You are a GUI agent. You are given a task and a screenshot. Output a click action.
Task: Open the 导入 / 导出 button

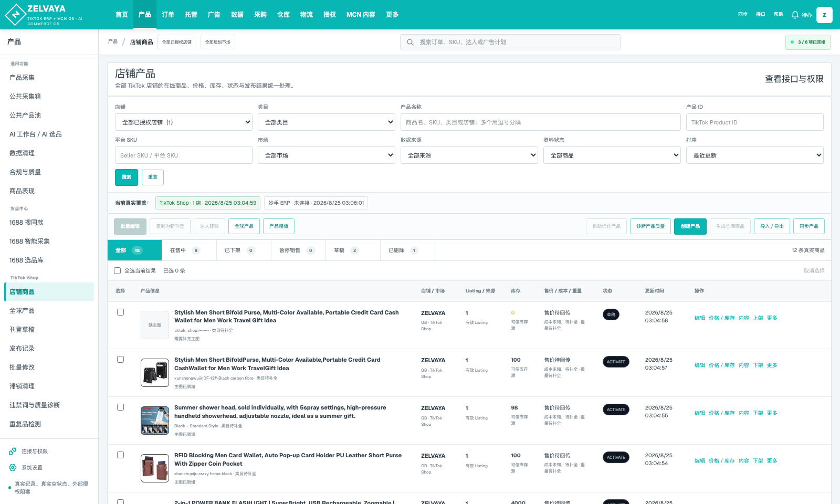pyautogui.click(x=772, y=226)
